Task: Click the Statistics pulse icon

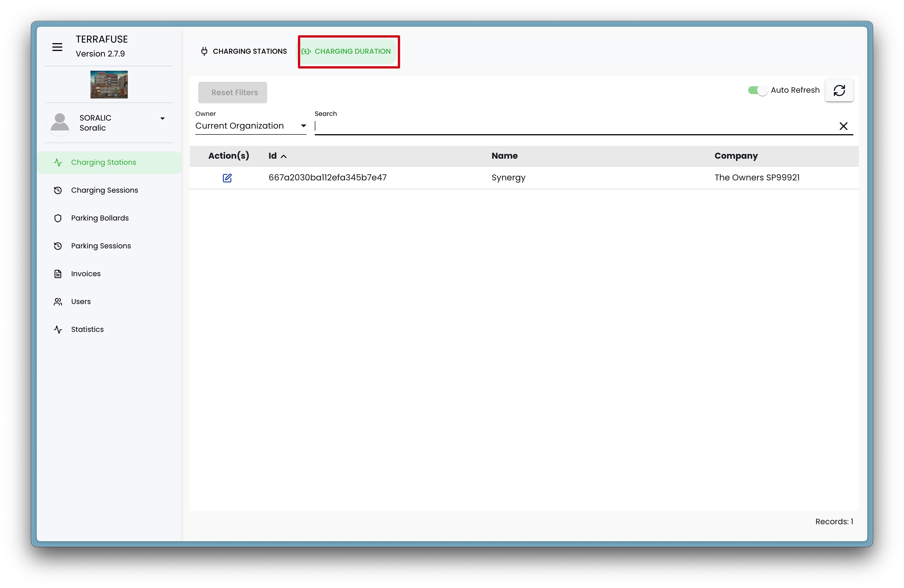Action: click(x=58, y=329)
